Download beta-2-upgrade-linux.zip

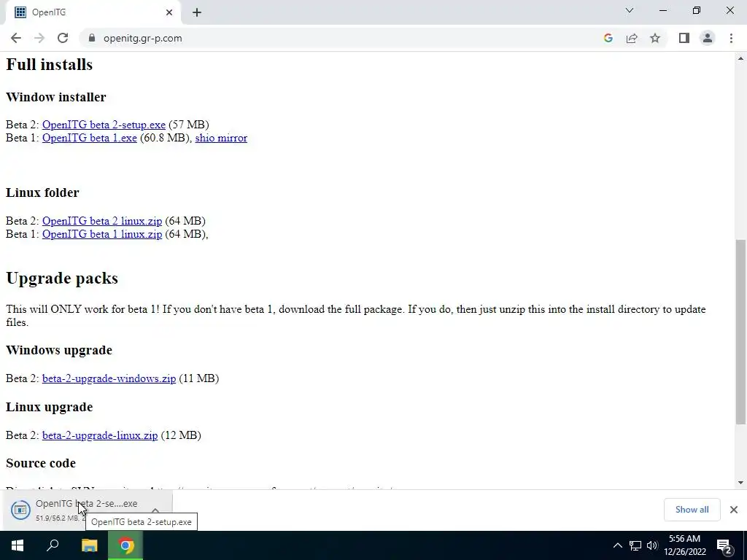point(100,435)
